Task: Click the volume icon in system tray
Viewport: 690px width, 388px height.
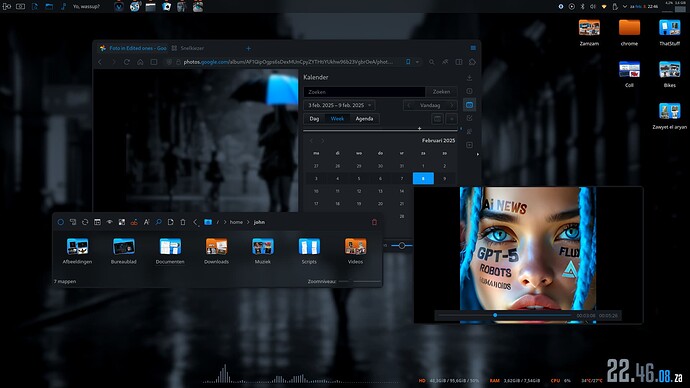Action: click(592, 7)
